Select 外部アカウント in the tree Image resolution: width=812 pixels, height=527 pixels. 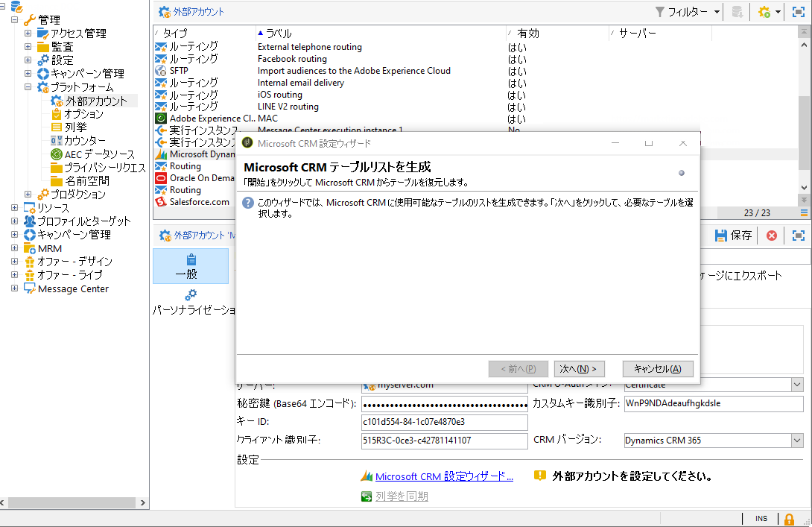point(95,101)
